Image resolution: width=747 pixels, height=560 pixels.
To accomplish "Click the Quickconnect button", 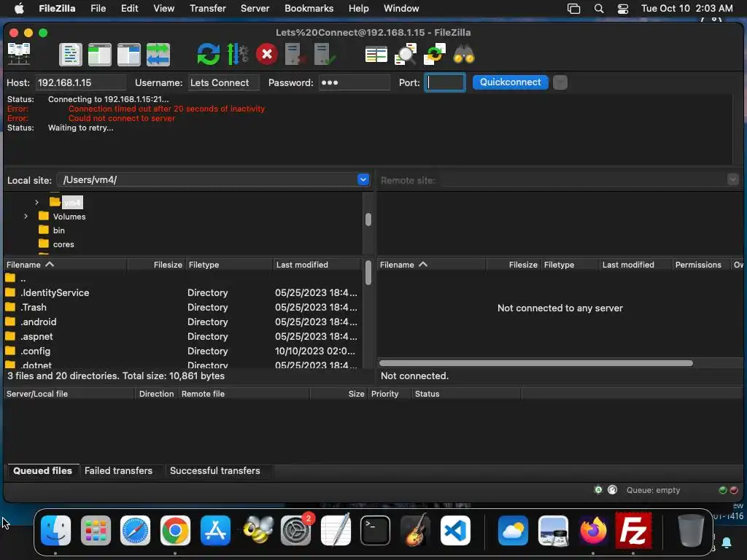I will [x=510, y=82].
